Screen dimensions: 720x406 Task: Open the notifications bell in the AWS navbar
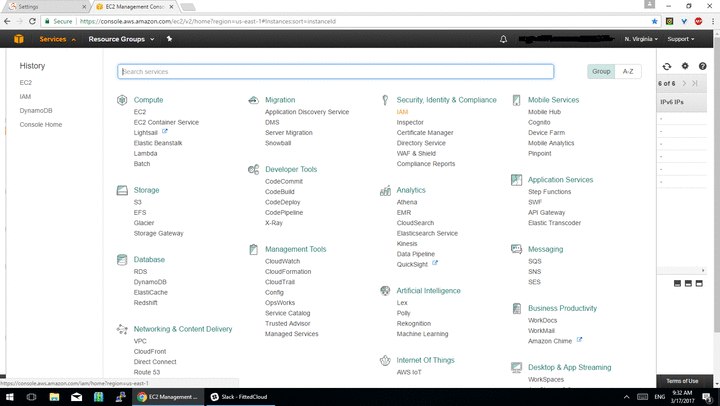point(503,39)
